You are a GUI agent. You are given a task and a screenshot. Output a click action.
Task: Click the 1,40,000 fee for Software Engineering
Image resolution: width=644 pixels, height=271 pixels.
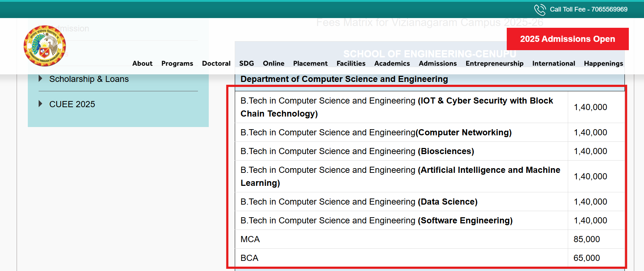point(591,220)
